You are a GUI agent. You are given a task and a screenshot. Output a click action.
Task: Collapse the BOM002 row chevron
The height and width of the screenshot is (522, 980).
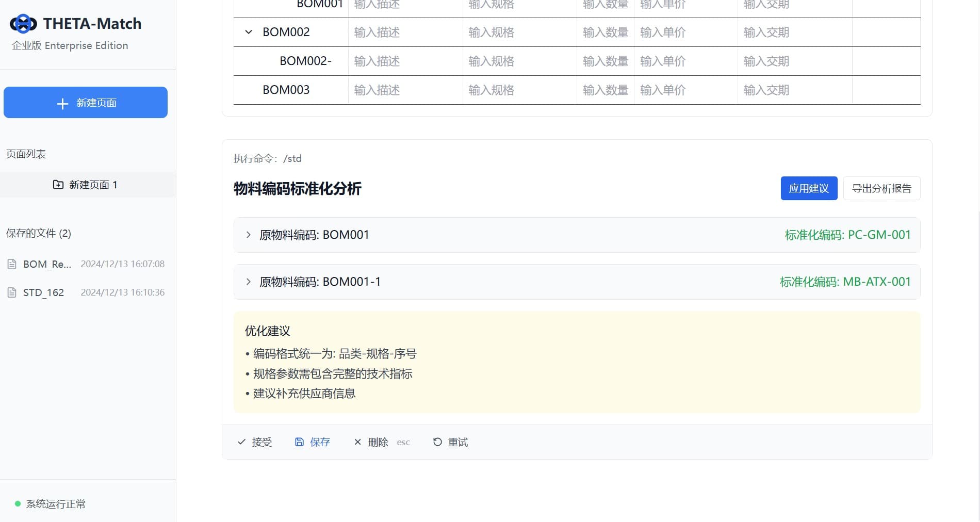tap(249, 32)
